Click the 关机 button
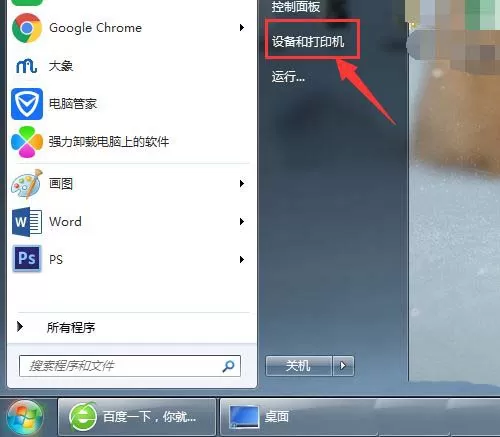Image resolution: width=500 pixels, height=437 pixels. (299, 366)
